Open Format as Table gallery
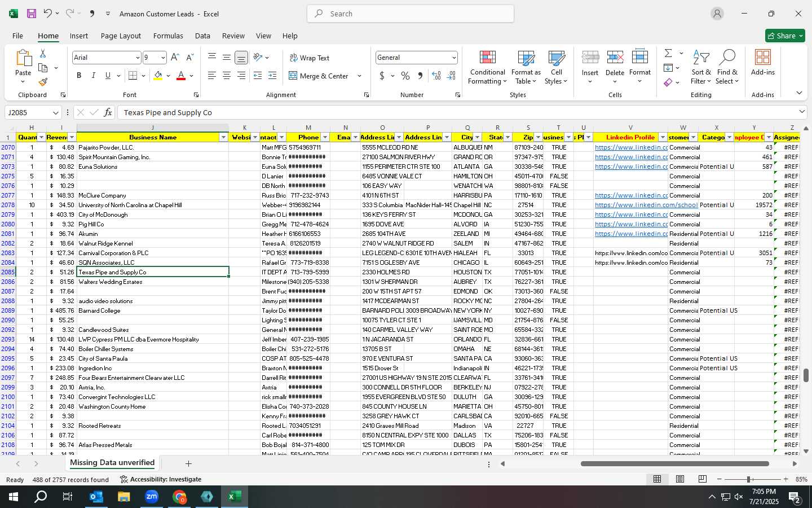812x508 pixels. pos(526,68)
